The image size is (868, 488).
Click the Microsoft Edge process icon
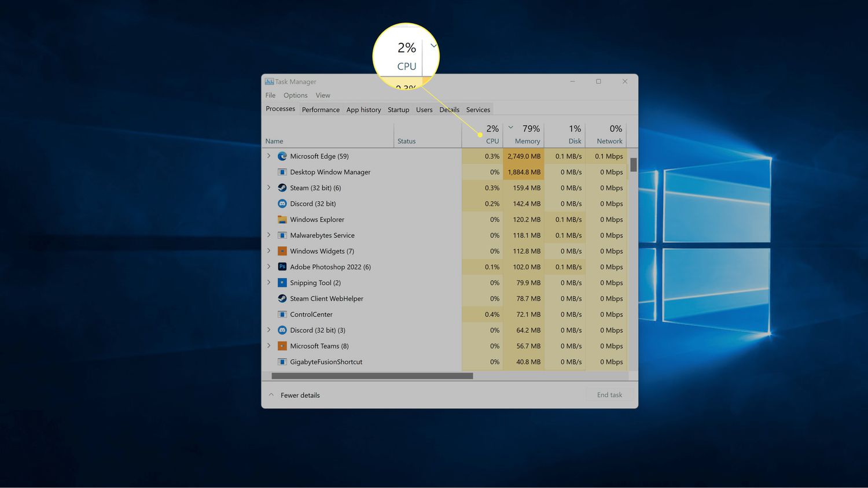pos(282,156)
